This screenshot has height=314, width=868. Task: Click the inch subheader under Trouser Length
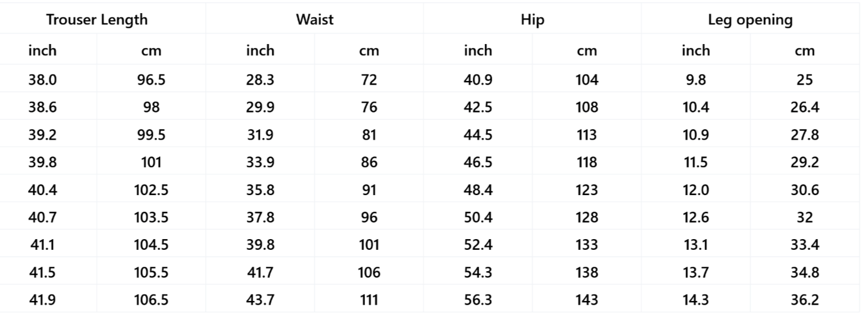point(42,51)
